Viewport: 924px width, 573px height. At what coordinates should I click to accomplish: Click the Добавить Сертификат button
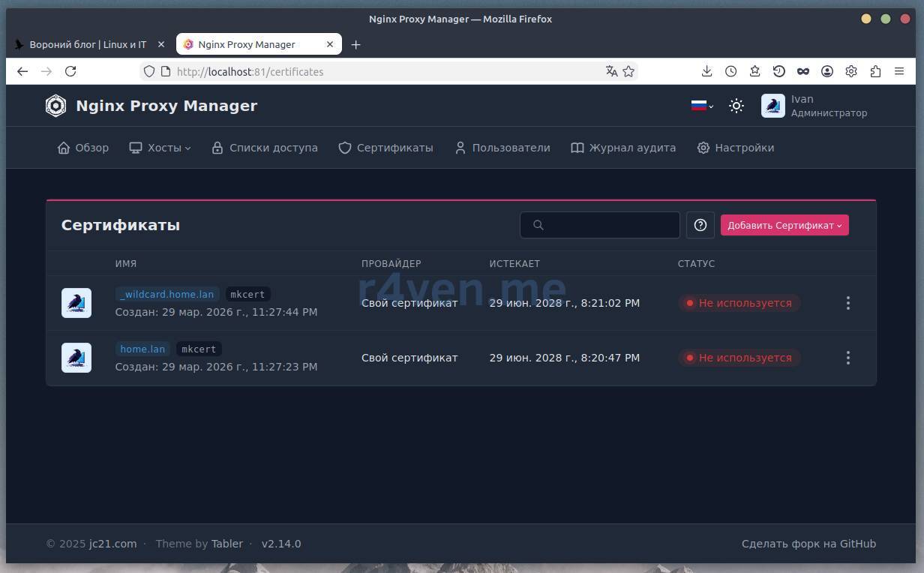pos(784,225)
